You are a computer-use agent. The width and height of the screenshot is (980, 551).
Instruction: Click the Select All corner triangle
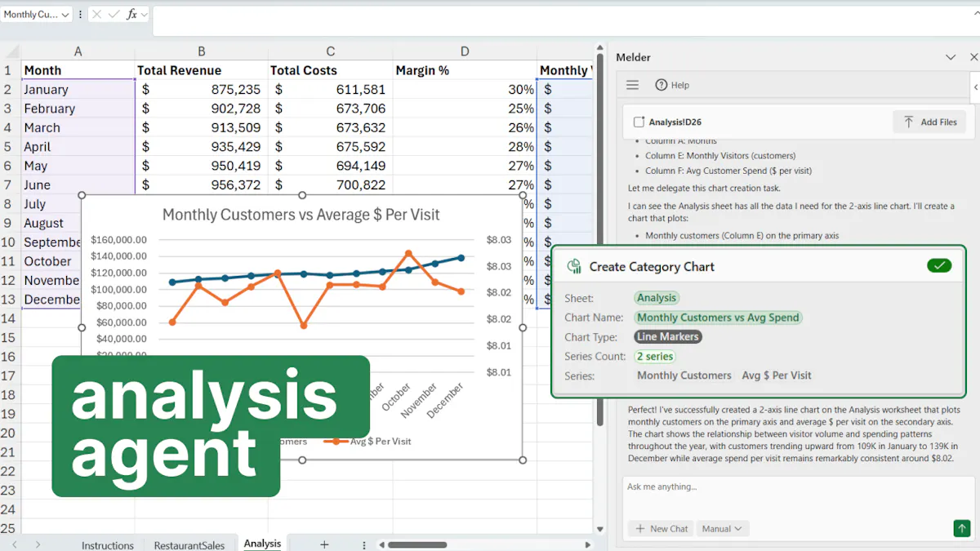(11, 51)
